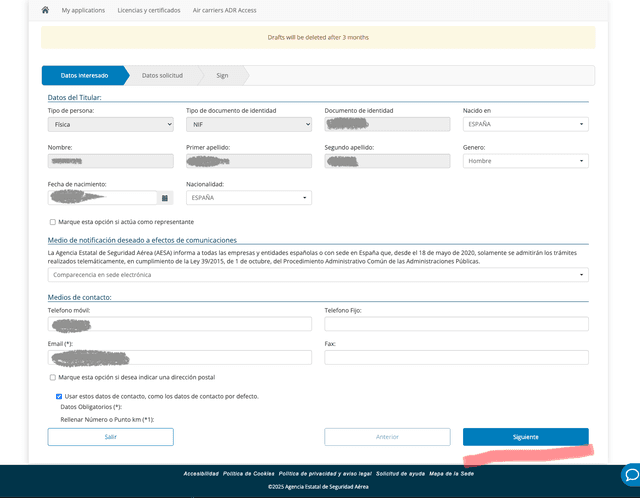Viewport: 640px width, 498px height.
Task: Uncheck 'Usar estos datos de contacto' checkbox
Action: (59, 396)
